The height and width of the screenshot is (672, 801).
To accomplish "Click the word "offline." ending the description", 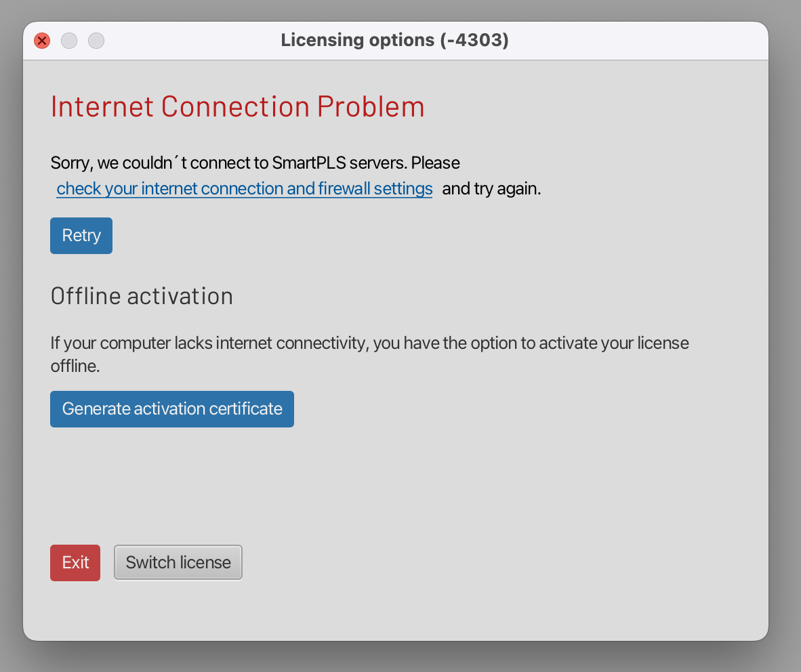I will 75,366.
